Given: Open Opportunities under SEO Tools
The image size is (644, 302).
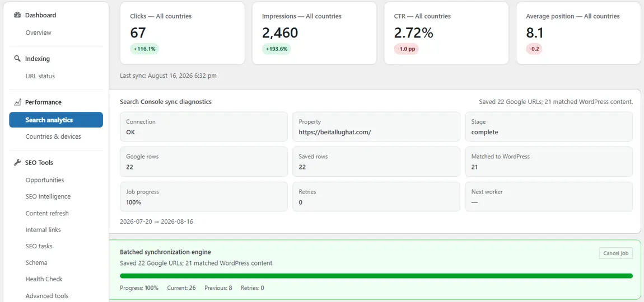Looking at the screenshot, I should (45, 180).
